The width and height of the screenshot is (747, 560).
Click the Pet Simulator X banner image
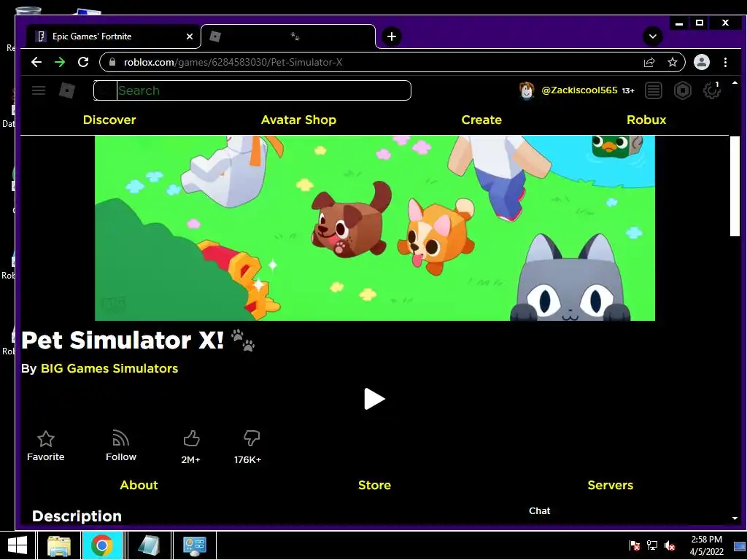tap(374, 228)
